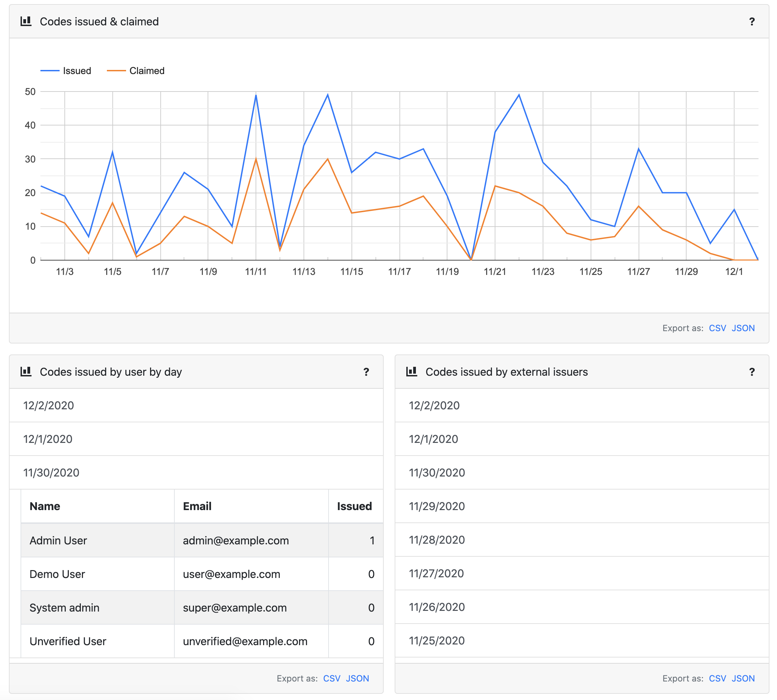
Task: Expand 12/2/2020 row in user-by-day panel
Action: pos(48,406)
